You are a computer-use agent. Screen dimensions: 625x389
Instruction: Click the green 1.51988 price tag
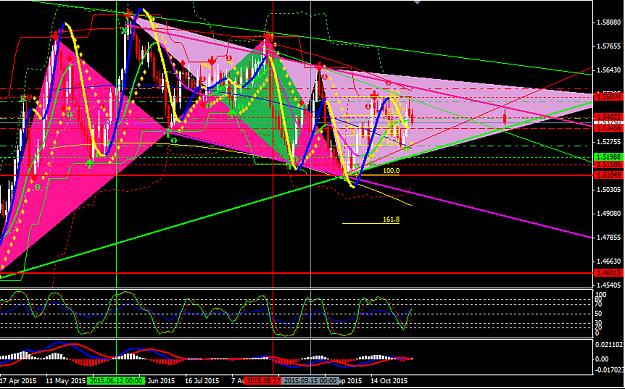click(609, 157)
